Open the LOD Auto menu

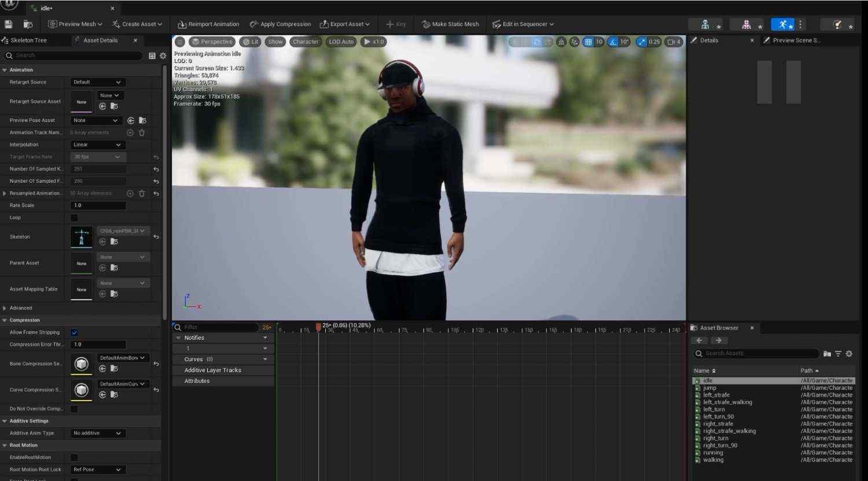341,42
